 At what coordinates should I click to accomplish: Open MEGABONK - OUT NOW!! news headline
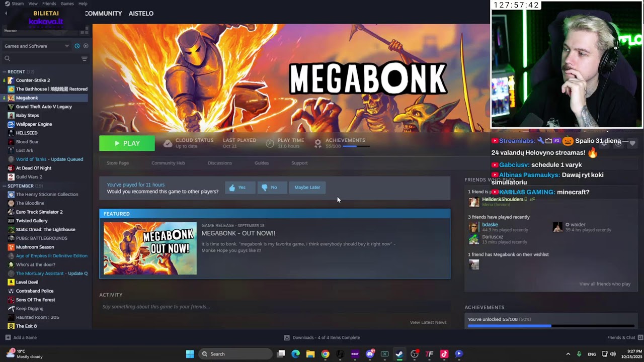click(x=238, y=233)
